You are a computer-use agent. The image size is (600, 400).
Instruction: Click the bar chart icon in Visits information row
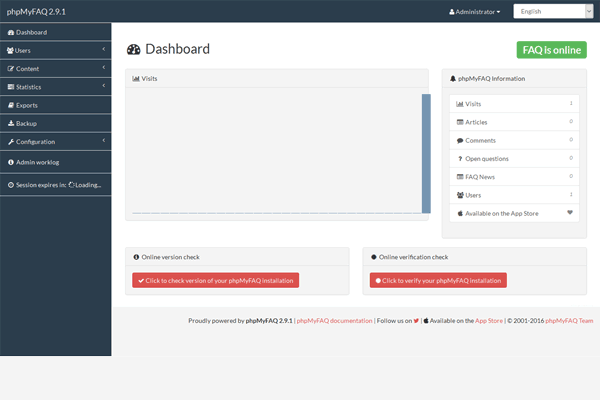tap(460, 104)
